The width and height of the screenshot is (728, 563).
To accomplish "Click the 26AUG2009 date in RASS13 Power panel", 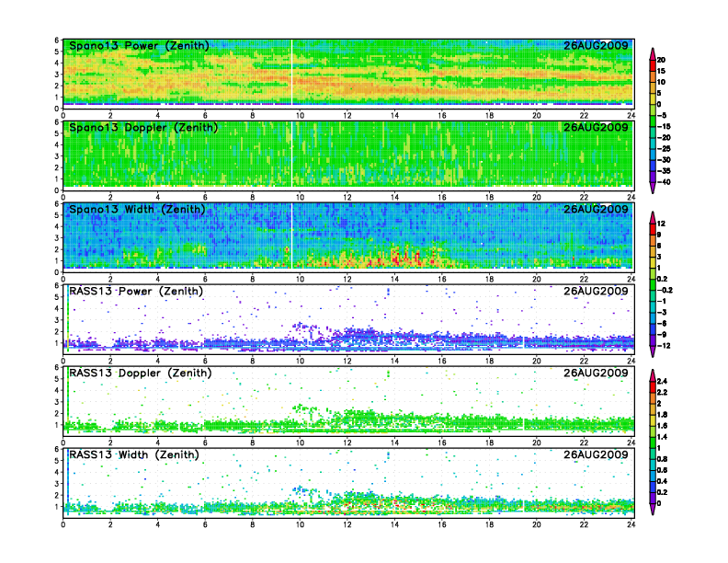I will (x=596, y=292).
